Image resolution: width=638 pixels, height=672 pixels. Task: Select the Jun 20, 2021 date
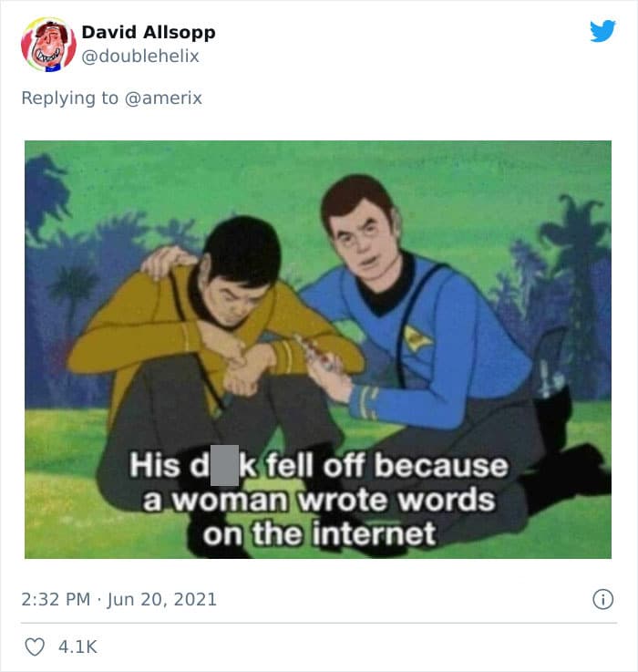point(161,599)
